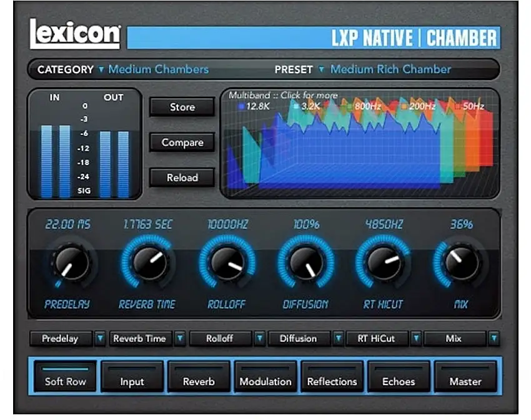Open the Modulation tab

coord(265,376)
